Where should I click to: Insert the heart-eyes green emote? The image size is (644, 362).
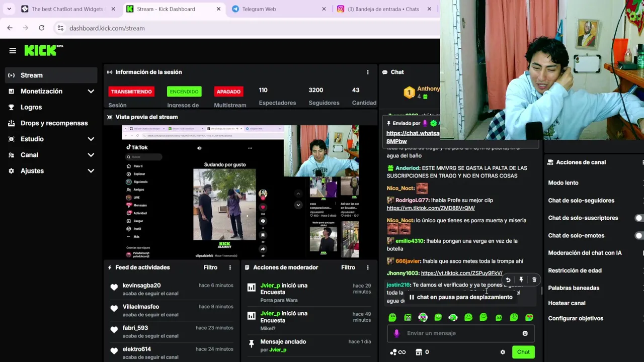coord(529,317)
